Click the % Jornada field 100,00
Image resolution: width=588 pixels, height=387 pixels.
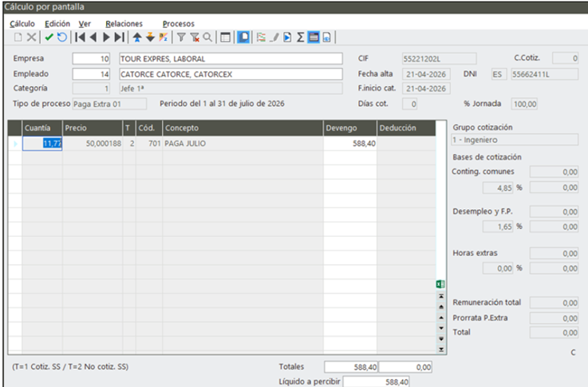pyautogui.click(x=524, y=104)
